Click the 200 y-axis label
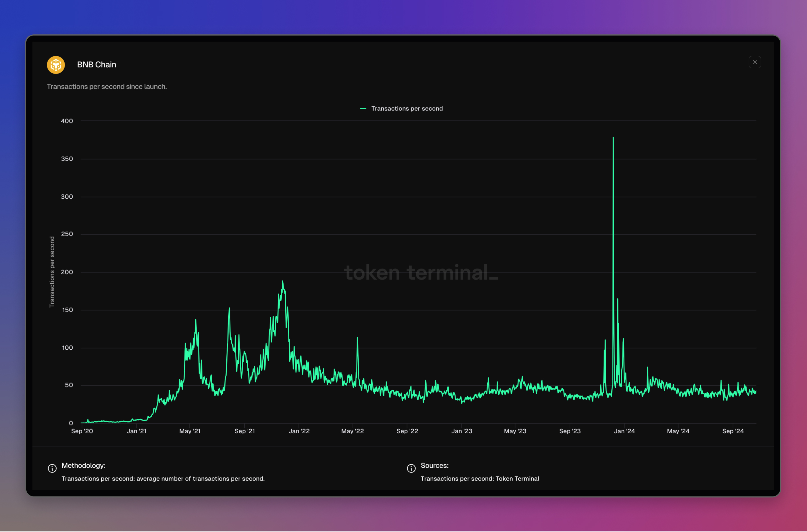This screenshot has width=807, height=532. pos(67,272)
